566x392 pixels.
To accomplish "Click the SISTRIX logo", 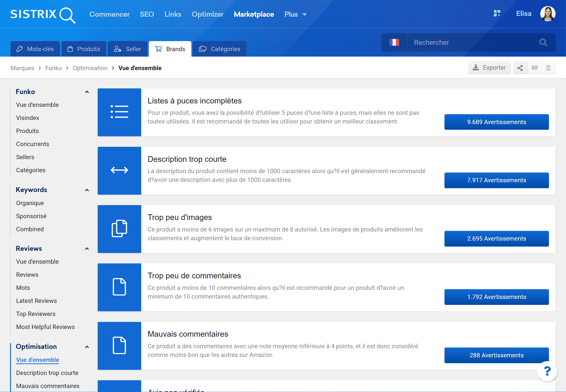I will click(43, 15).
